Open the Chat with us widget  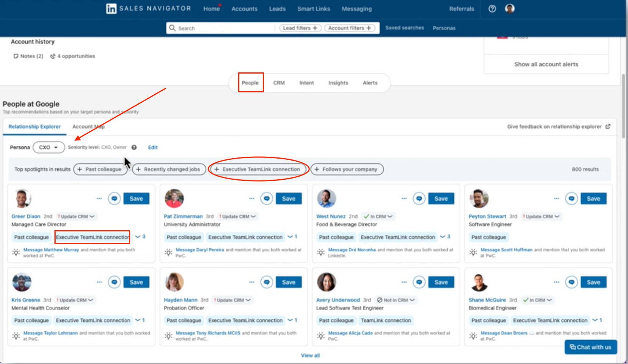pos(591,347)
